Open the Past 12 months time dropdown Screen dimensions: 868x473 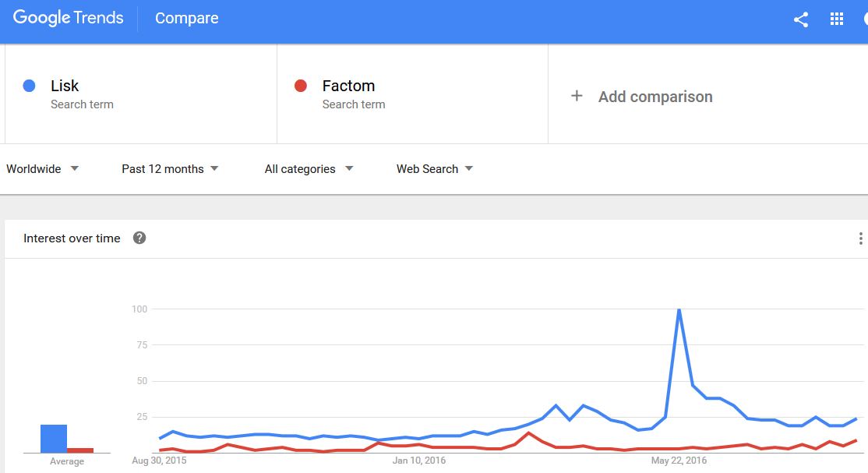click(x=170, y=169)
